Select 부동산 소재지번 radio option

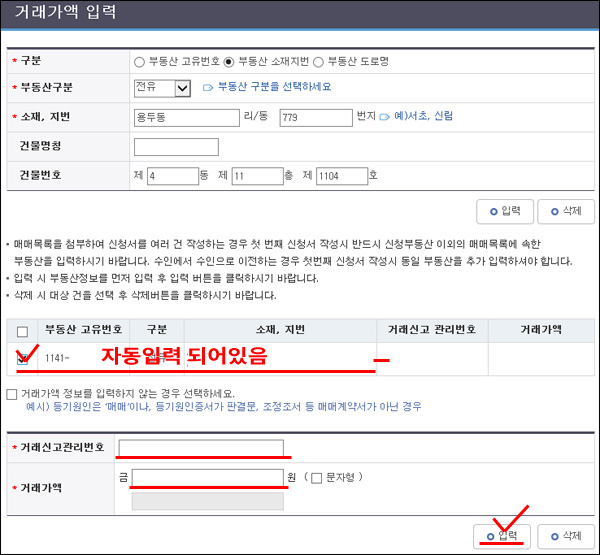pos(229,62)
